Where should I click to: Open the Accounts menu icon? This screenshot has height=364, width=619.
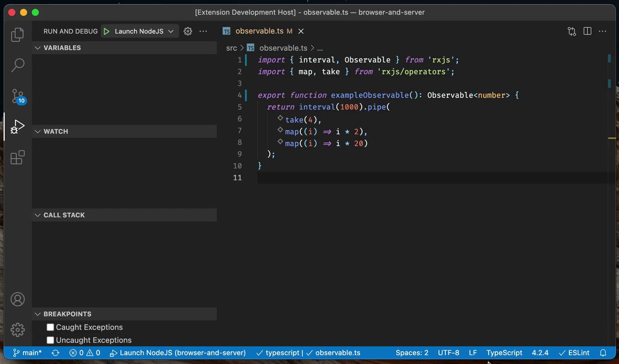point(18,299)
